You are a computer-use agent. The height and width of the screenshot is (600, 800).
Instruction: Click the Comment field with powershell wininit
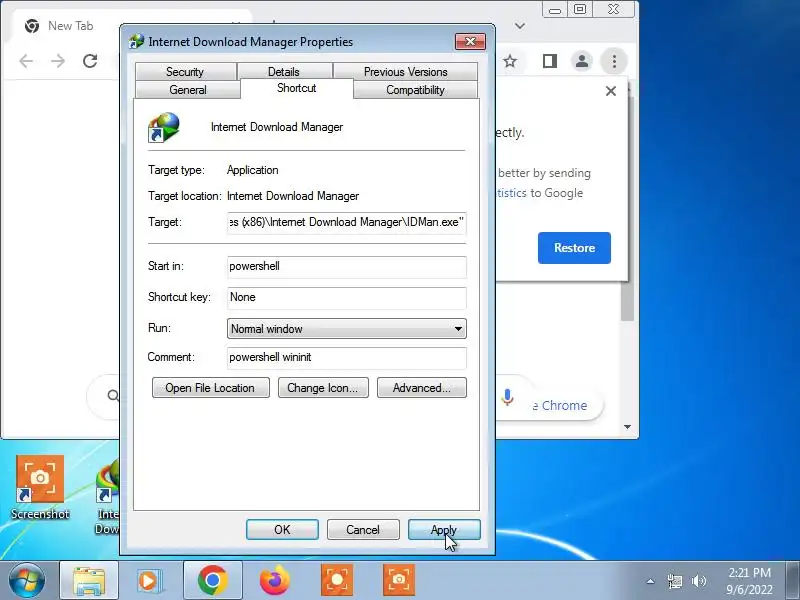tap(346, 358)
